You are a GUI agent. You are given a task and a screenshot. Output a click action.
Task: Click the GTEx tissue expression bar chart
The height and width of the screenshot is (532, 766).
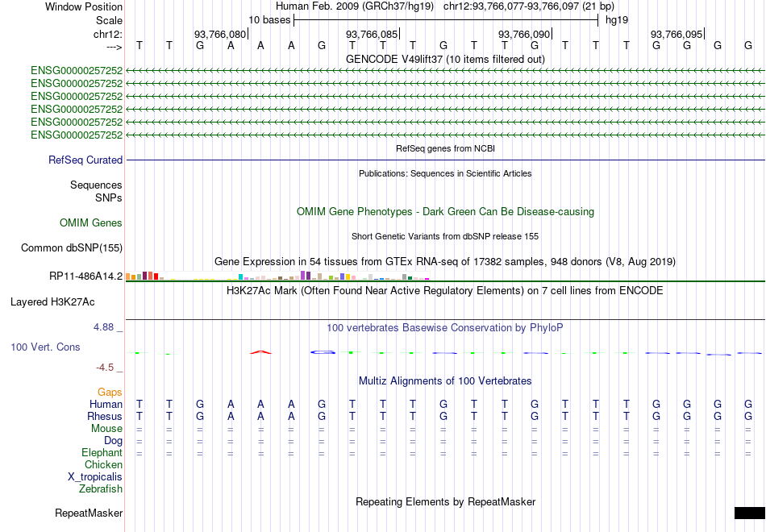pos(277,276)
